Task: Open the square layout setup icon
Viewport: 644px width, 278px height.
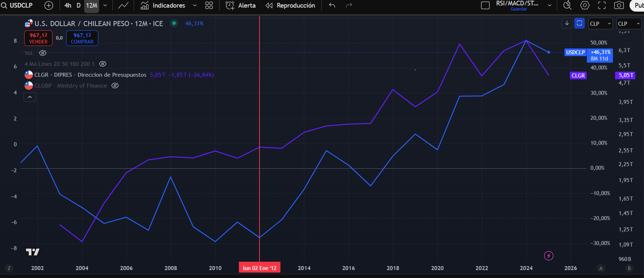Action: 485,5
